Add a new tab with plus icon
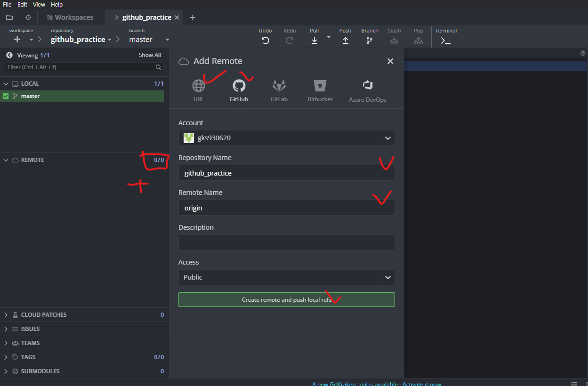 tap(193, 17)
